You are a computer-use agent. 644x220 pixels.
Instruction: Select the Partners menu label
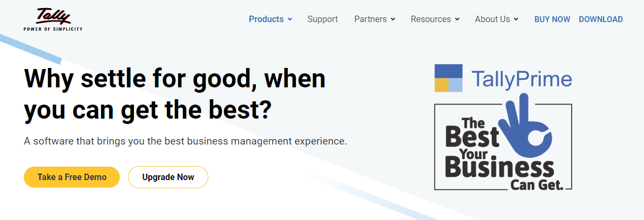[x=370, y=19]
